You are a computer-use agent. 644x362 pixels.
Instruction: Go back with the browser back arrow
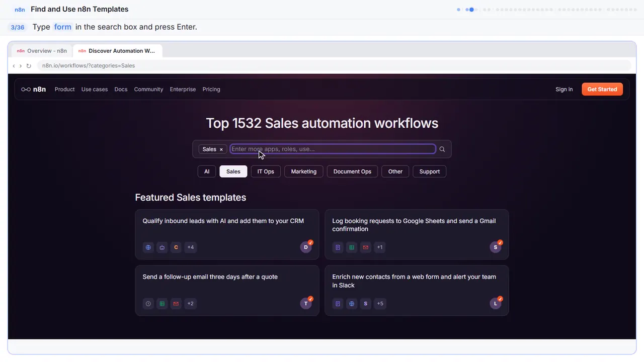pos(14,66)
